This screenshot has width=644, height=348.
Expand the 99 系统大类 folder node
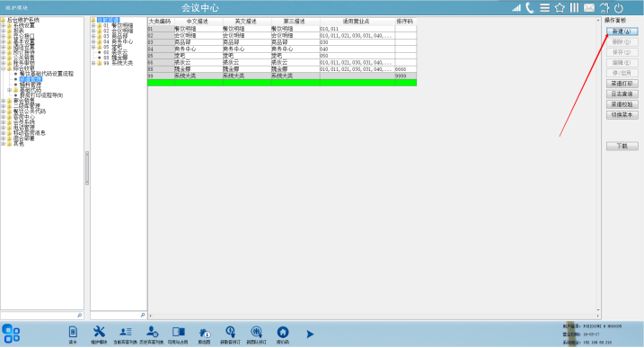tap(93, 63)
